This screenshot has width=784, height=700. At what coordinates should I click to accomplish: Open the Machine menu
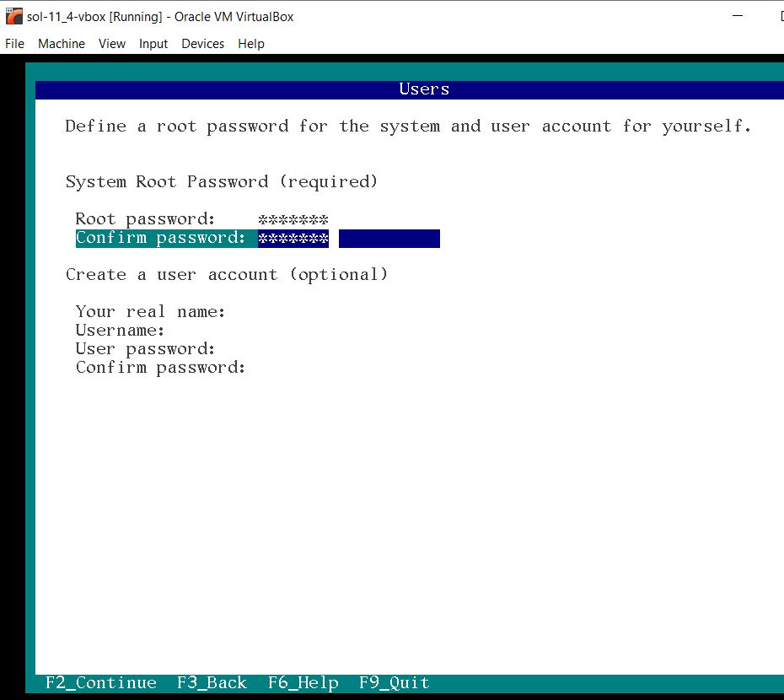pos(61,44)
